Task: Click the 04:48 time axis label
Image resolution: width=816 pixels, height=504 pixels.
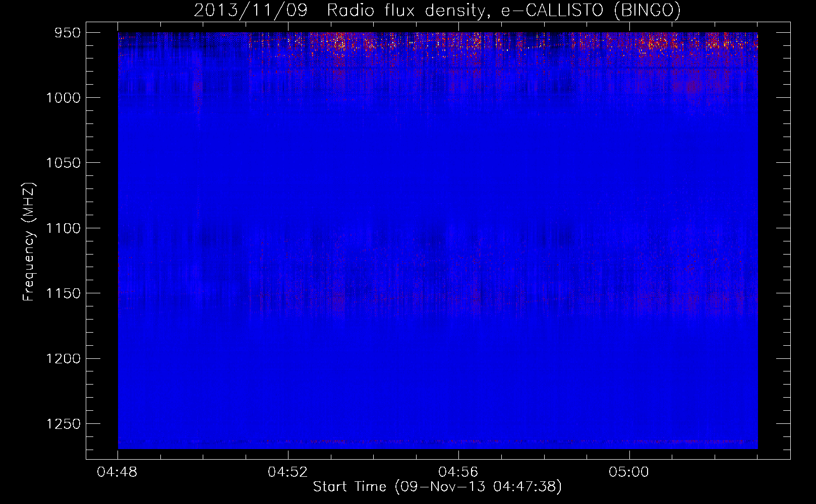Action: [x=117, y=472]
